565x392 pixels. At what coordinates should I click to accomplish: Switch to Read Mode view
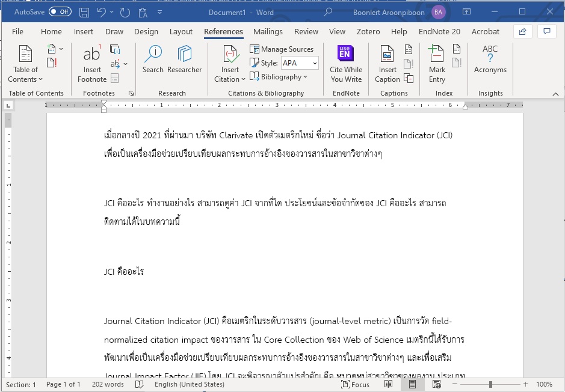388,384
